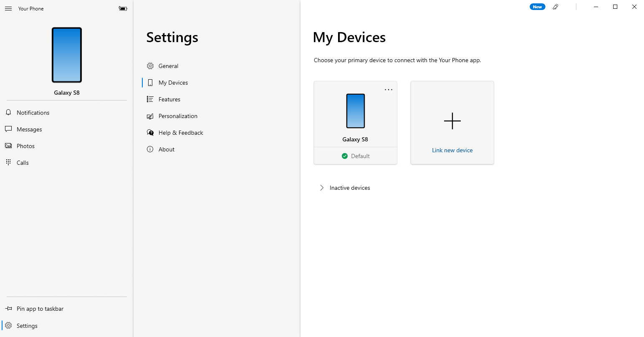Click the Notifications bell icon
This screenshot has width=644, height=337.
point(8,113)
